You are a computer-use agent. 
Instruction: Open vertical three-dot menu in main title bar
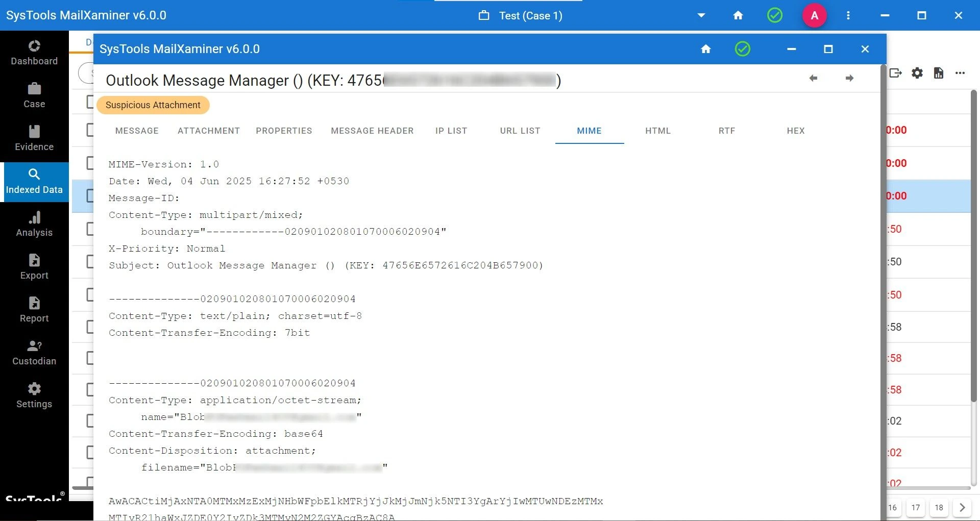(848, 15)
